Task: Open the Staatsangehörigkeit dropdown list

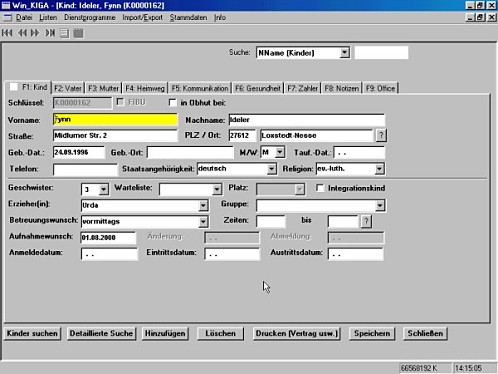Action: click(x=271, y=169)
